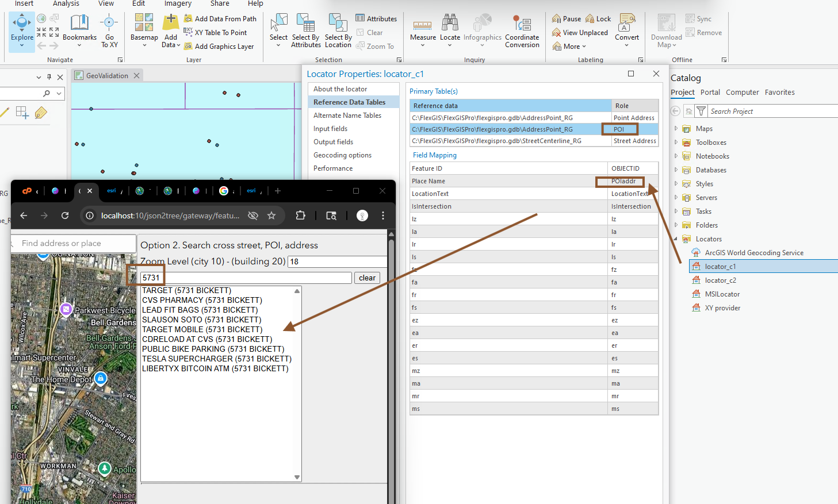Select locator_c2 in the Catalog
Image resolution: width=838 pixels, height=504 pixels.
coord(720,280)
